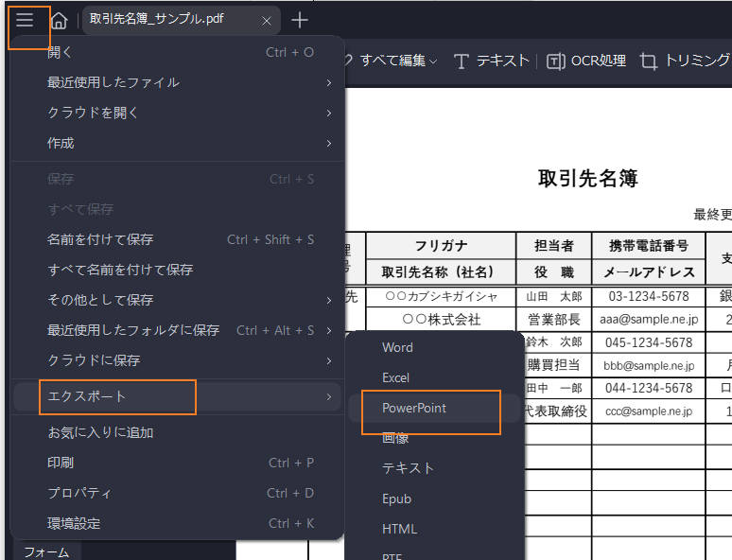Open プロパティ menu item
This screenshot has width=732, height=560.
point(178,493)
